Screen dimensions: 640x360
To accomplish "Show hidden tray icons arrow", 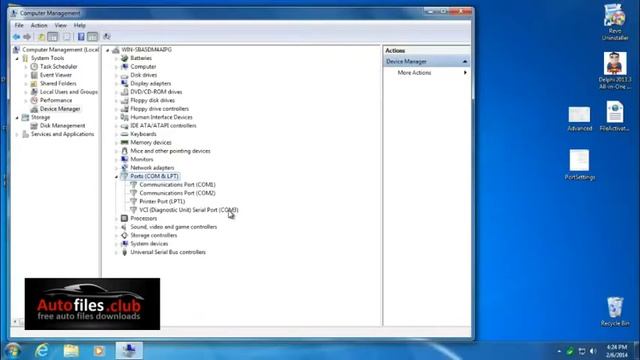I will coord(559,351).
